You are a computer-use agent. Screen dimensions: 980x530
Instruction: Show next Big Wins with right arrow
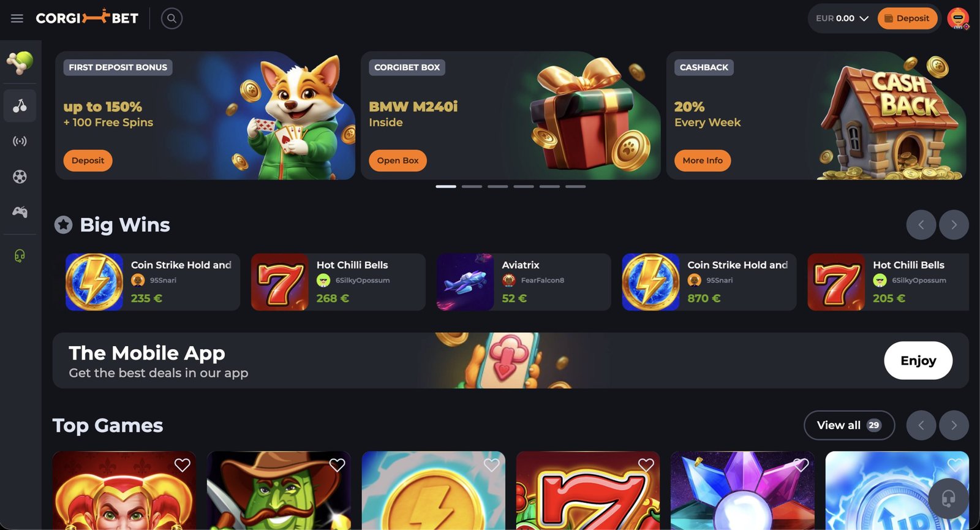(x=954, y=225)
